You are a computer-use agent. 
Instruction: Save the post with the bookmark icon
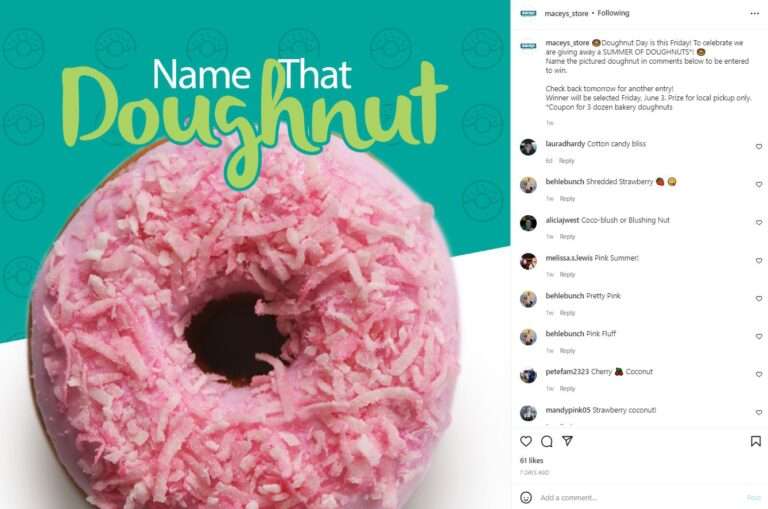tap(756, 441)
